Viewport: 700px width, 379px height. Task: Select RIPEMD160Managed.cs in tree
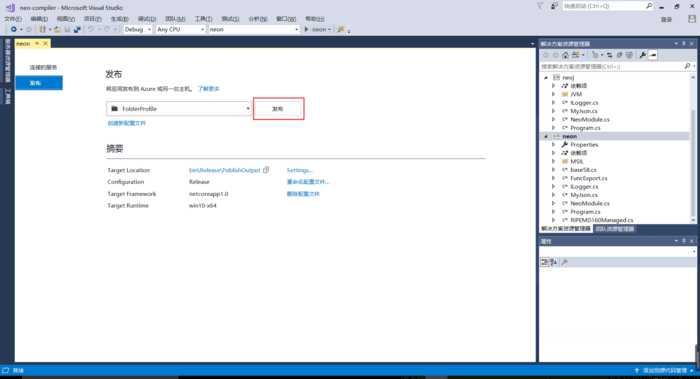click(x=601, y=220)
